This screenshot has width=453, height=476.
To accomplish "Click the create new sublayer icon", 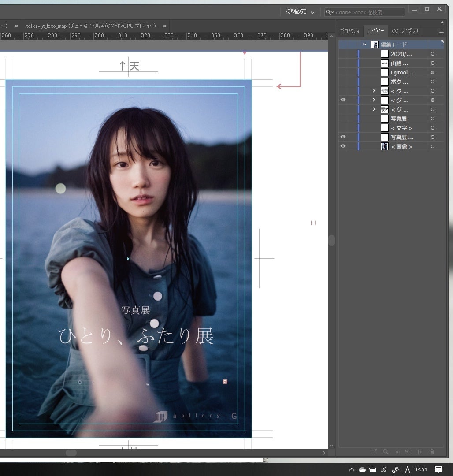I will click(x=408, y=452).
